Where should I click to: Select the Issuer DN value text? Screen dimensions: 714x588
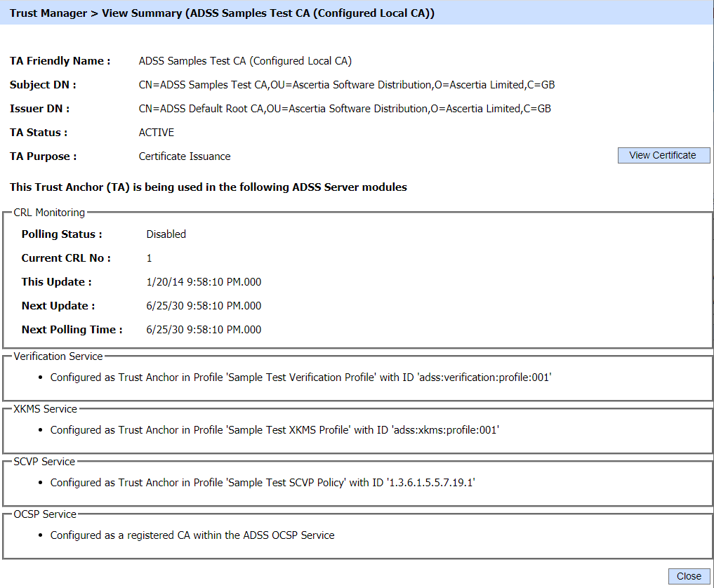tap(344, 109)
